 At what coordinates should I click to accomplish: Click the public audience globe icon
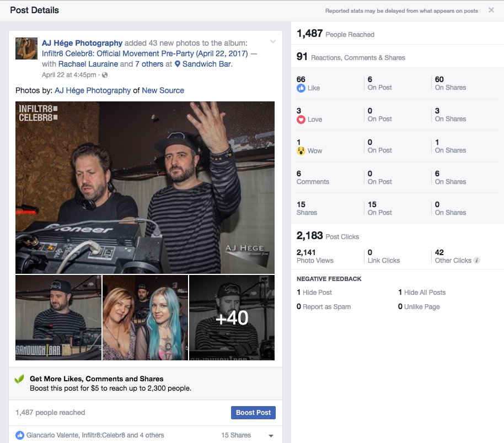pyautogui.click(x=105, y=75)
